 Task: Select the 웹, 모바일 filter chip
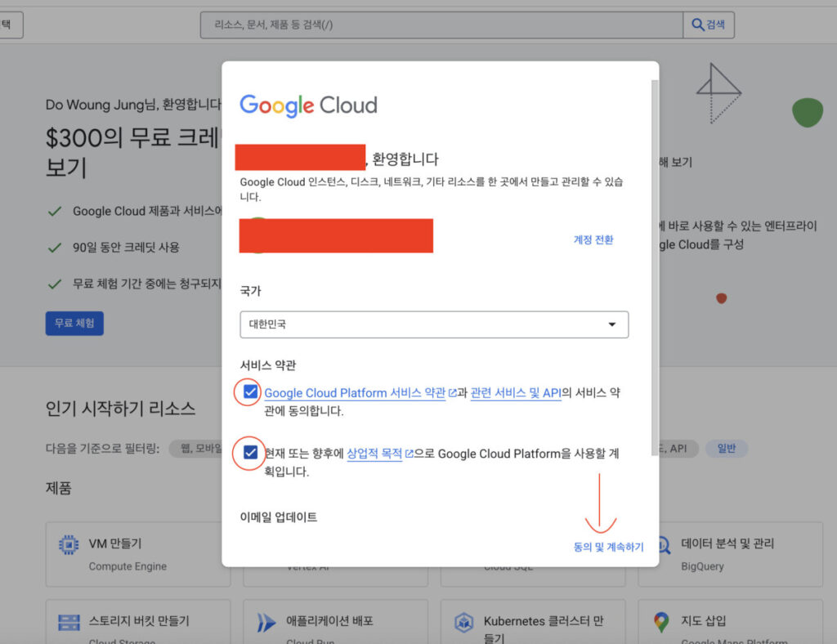pos(196,448)
